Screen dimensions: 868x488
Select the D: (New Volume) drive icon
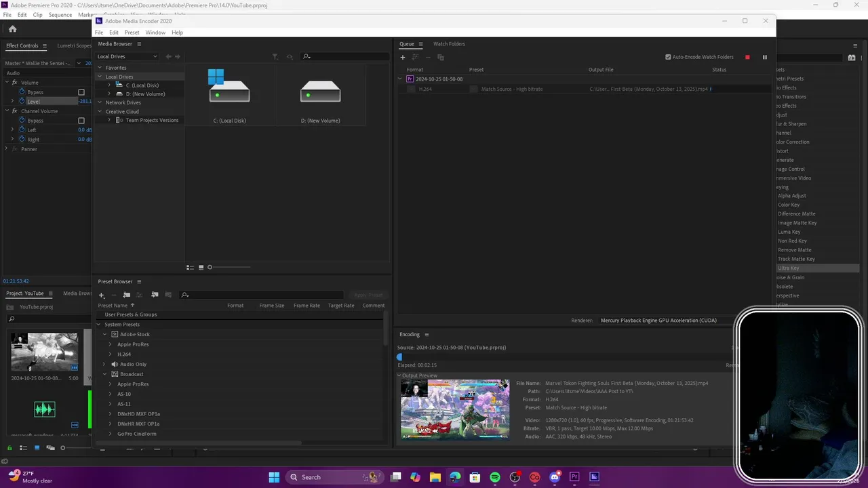[320, 91]
